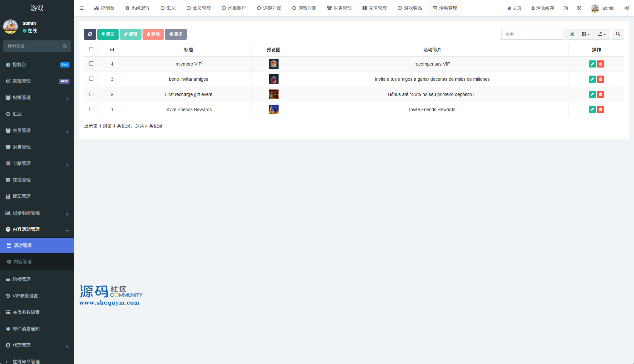Toggle the table card view icon
Screen dimensions: 634x364
572,34
